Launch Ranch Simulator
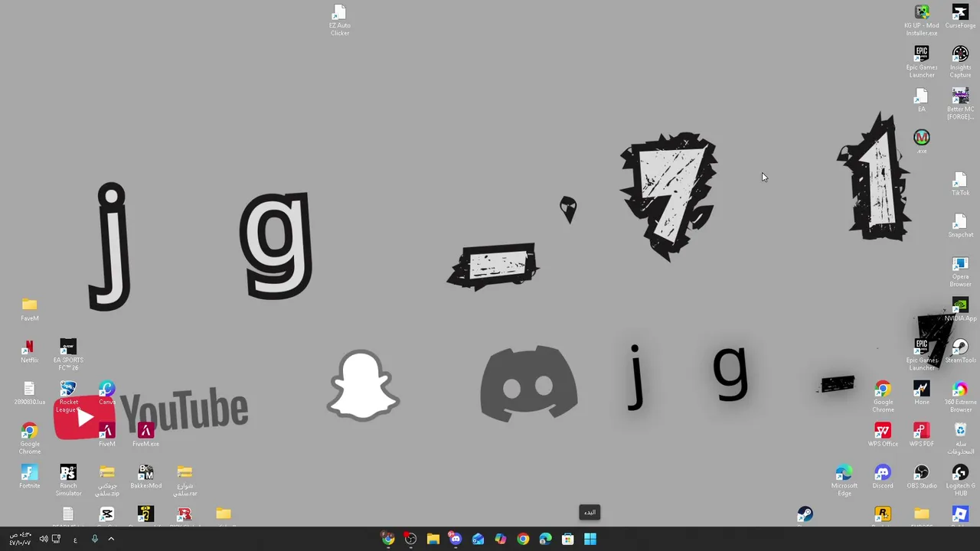The image size is (980, 551). click(68, 480)
